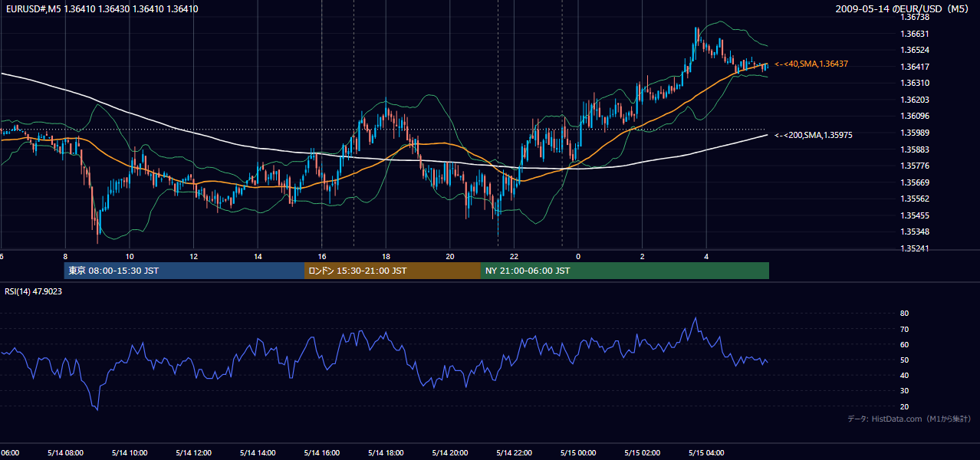Click the 5/14 22:00 bottom time label
This screenshot has height=460, width=980.
coord(514,453)
